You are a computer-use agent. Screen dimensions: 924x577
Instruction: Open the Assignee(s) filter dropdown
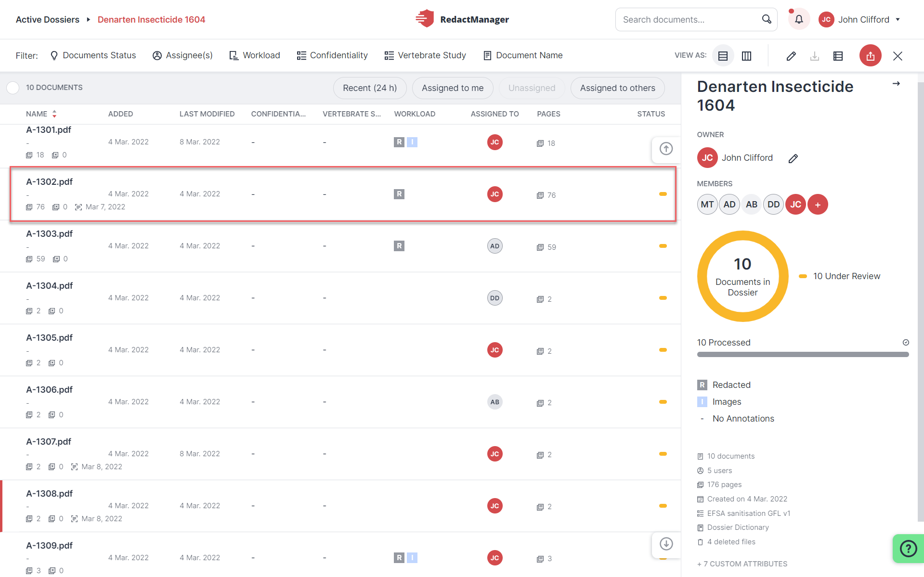pyautogui.click(x=183, y=55)
